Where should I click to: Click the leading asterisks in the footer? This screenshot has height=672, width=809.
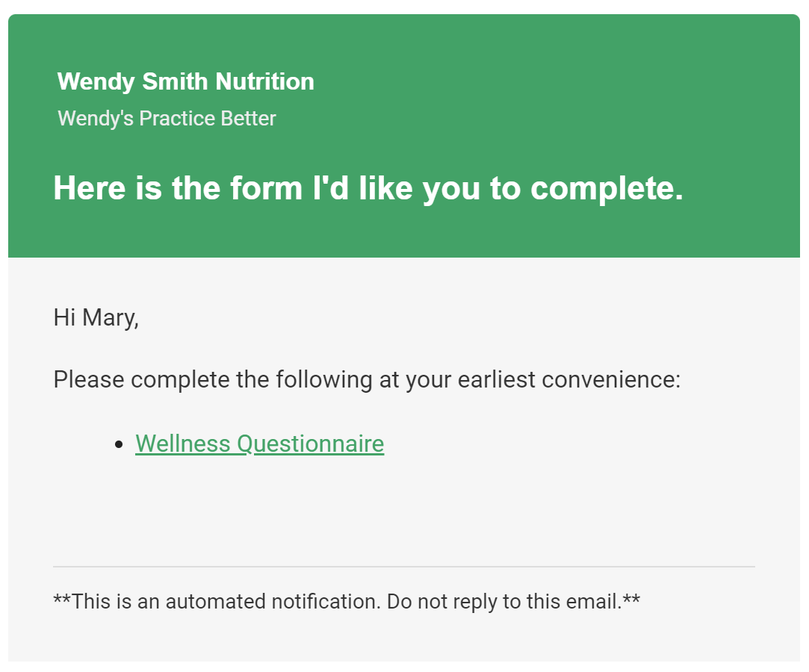coord(62,600)
